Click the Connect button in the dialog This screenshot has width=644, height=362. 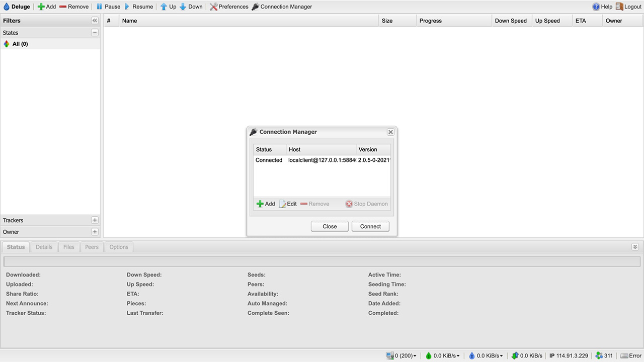point(370,226)
